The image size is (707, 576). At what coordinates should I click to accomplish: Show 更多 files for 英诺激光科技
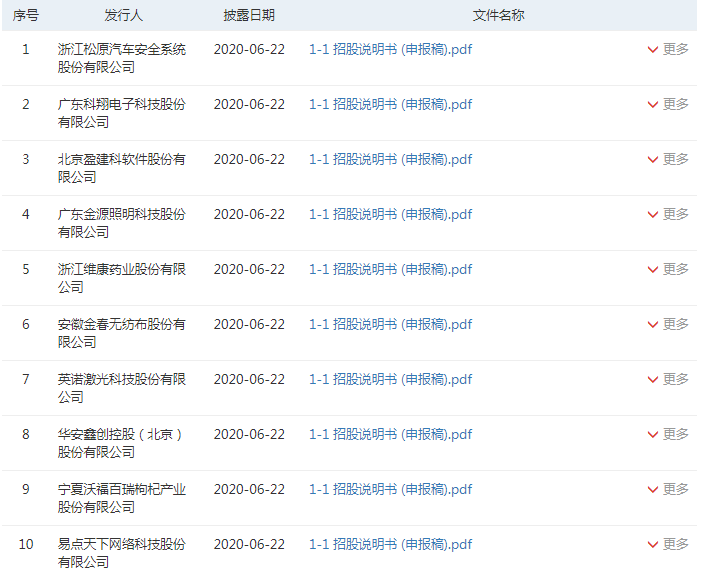click(668, 379)
